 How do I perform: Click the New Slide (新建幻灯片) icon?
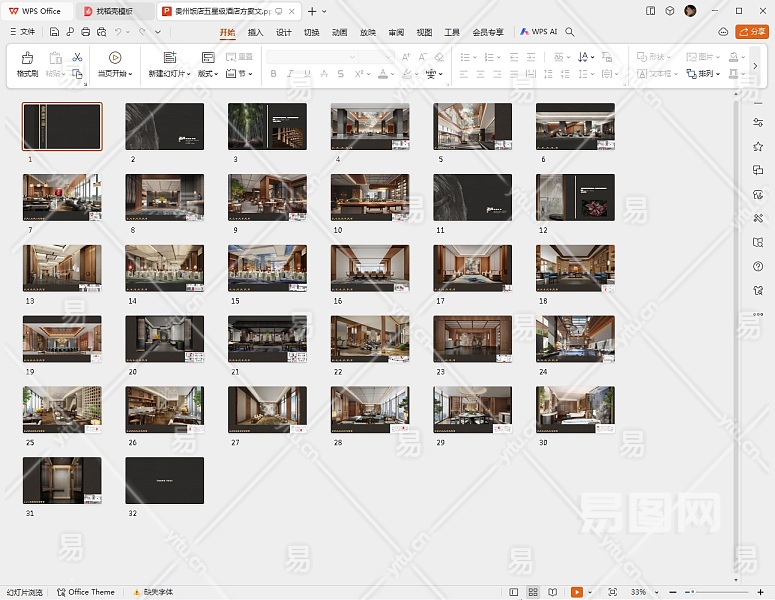click(169, 58)
